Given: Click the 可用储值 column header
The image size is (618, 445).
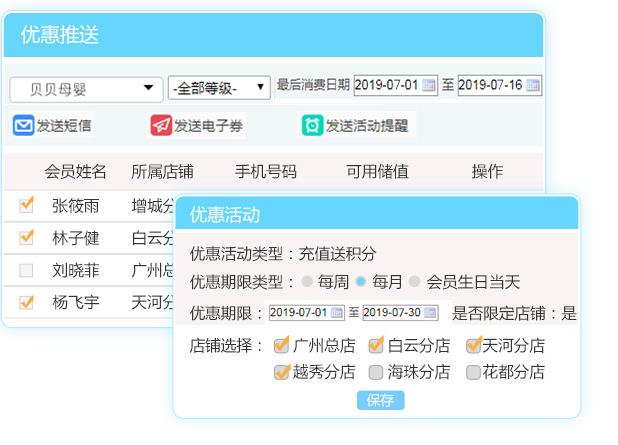Looking at the screenshot, I should click(x=377, y=171).
